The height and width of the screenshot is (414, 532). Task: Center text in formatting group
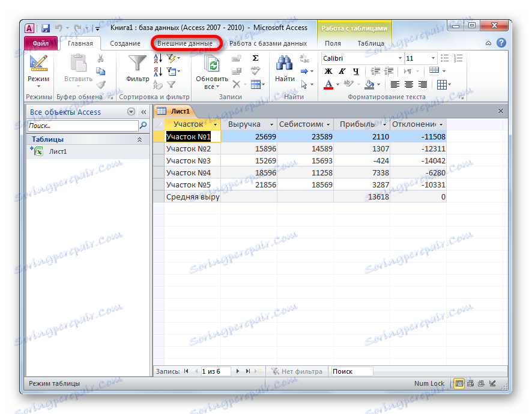[x=409, y=84]
